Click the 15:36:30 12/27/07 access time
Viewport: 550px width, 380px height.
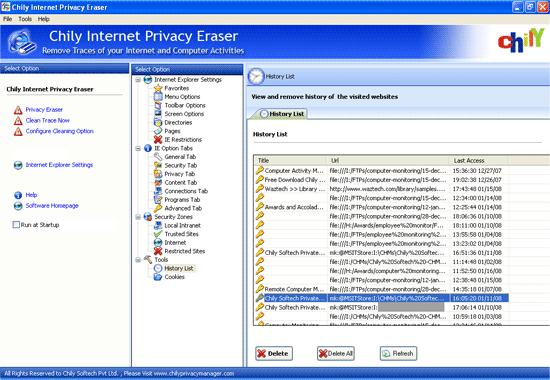tap(477, 171)
